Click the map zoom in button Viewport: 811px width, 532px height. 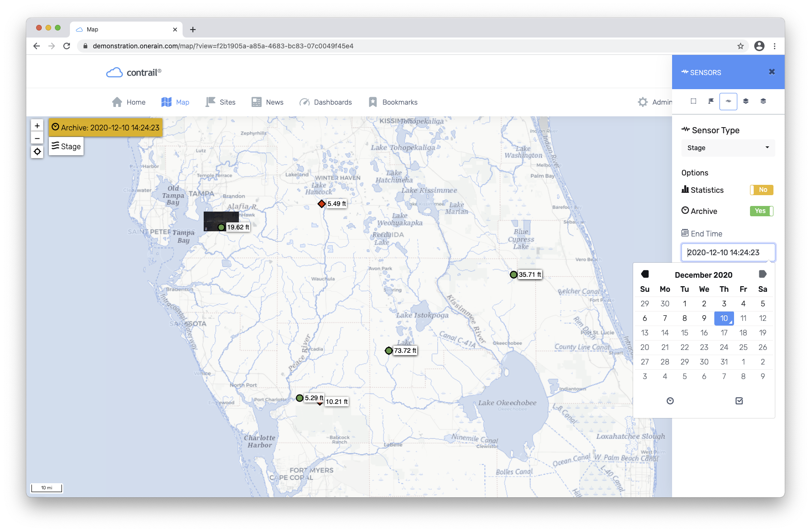(37, 125)
